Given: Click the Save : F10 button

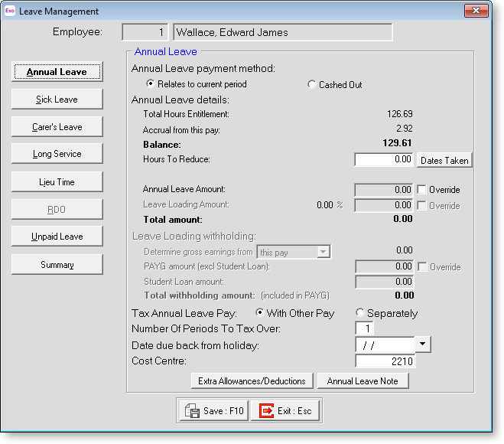Looking at the screenshot, I should [x=213, y=411].
